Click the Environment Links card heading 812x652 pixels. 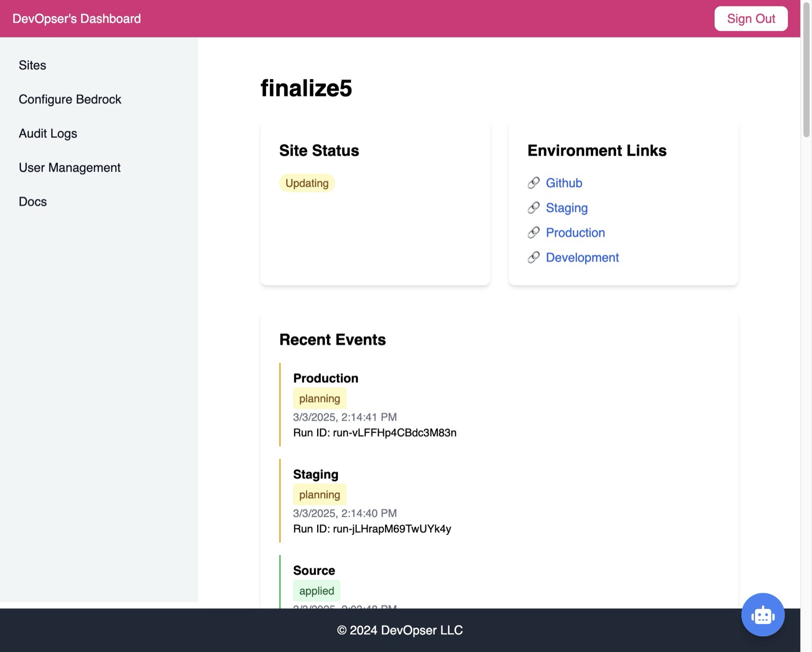(597, 151)
